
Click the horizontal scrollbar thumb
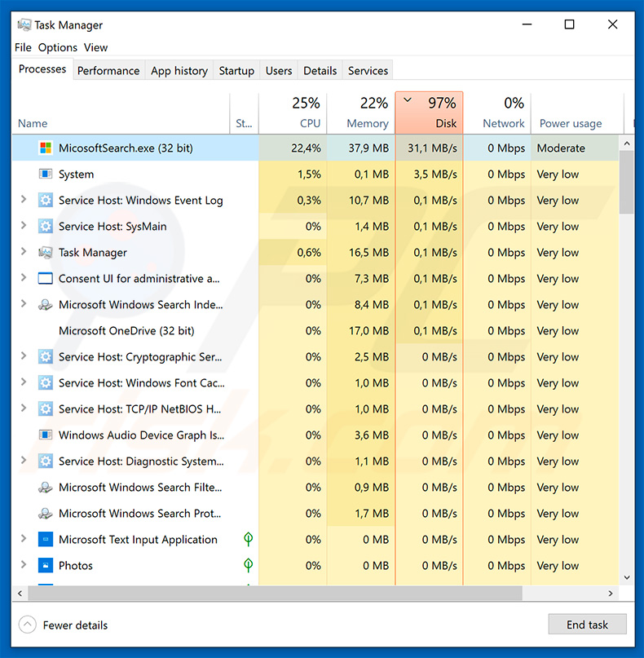point(276,594)
